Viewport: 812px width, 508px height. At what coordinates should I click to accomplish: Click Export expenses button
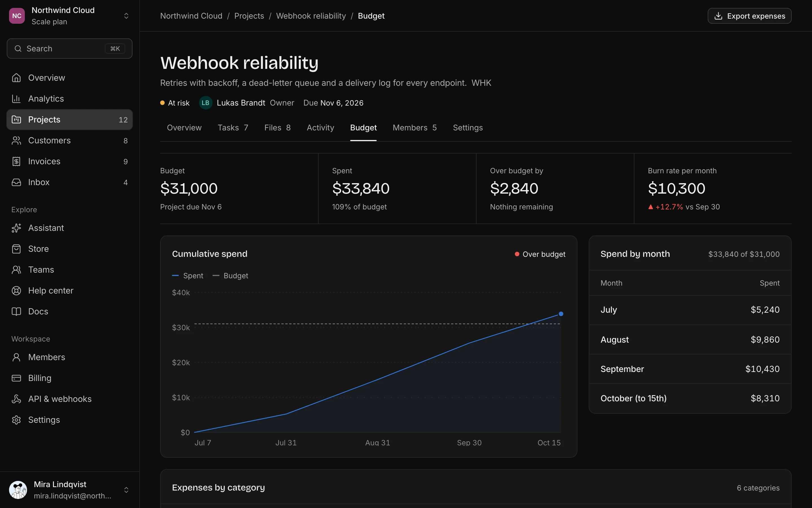pos(749,16)
